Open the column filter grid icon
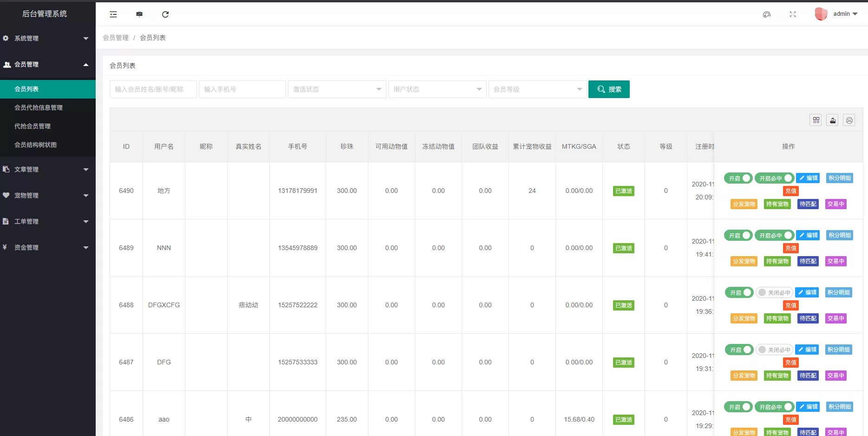Viewport: 868px width, 436px height. pos(816,120)
